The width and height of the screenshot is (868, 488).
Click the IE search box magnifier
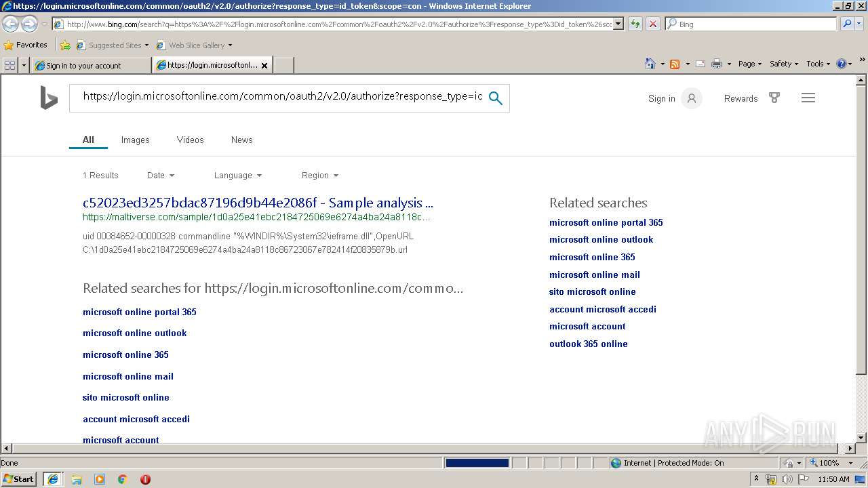click(x=846, y=24)
